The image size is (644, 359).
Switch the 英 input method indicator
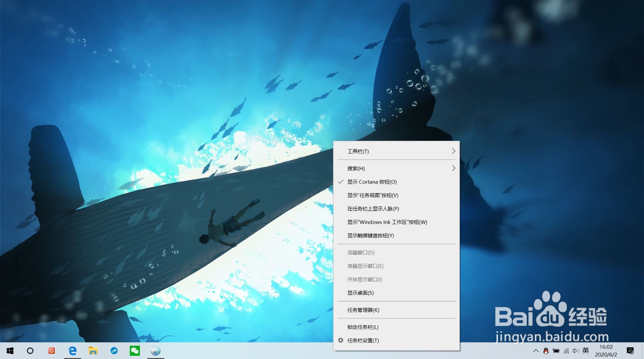click(586, 351)
